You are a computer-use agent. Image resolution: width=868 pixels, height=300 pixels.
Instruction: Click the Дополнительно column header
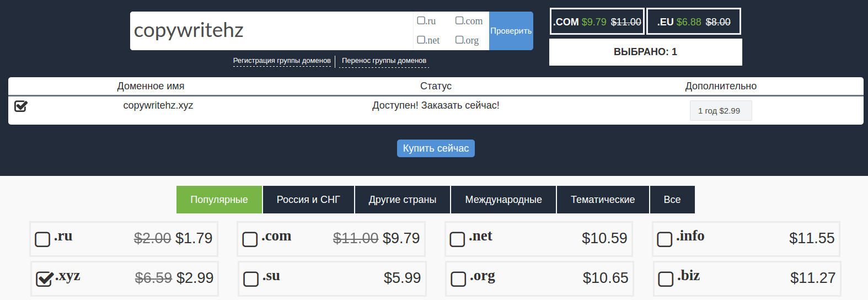(721, 86)
